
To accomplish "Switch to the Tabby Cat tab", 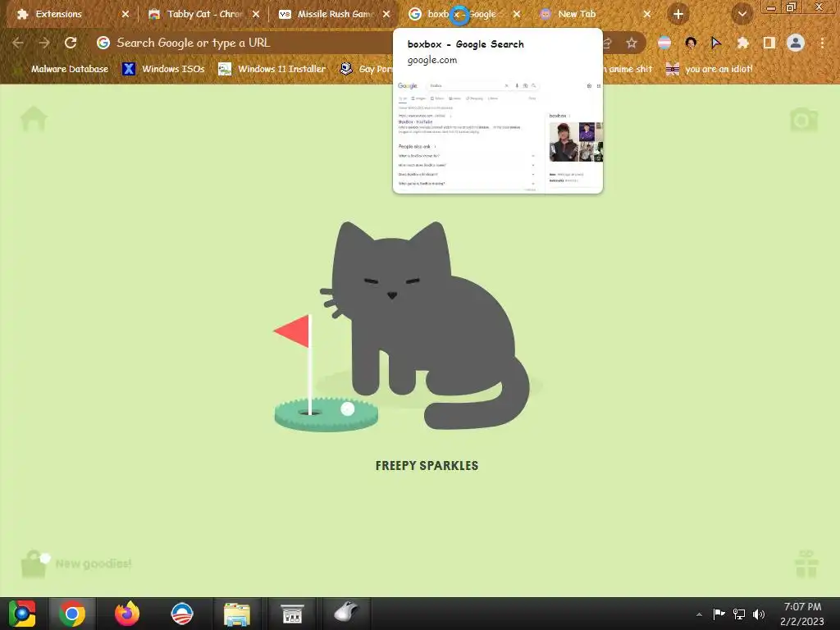I will coord(205,15).
